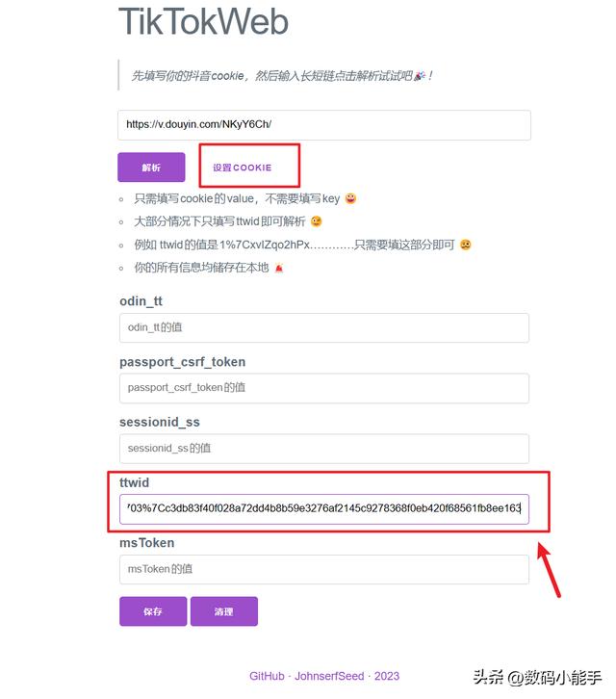Open the GitHub footer link
The width and height of the screenshot is (616, 699).
point(267,676)
